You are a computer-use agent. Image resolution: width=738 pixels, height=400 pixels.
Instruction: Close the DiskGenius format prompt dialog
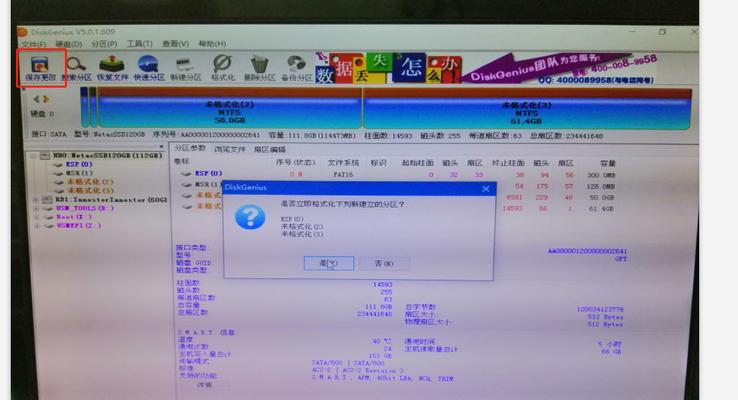coord(486,188)
